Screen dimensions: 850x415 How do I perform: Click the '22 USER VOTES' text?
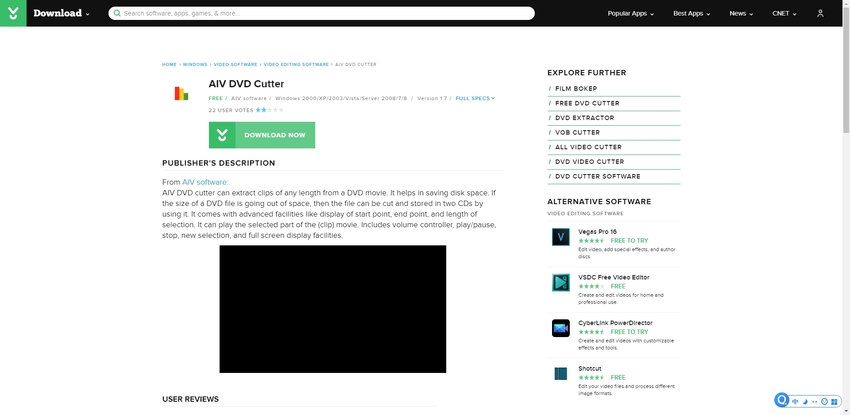coord(231,110)
